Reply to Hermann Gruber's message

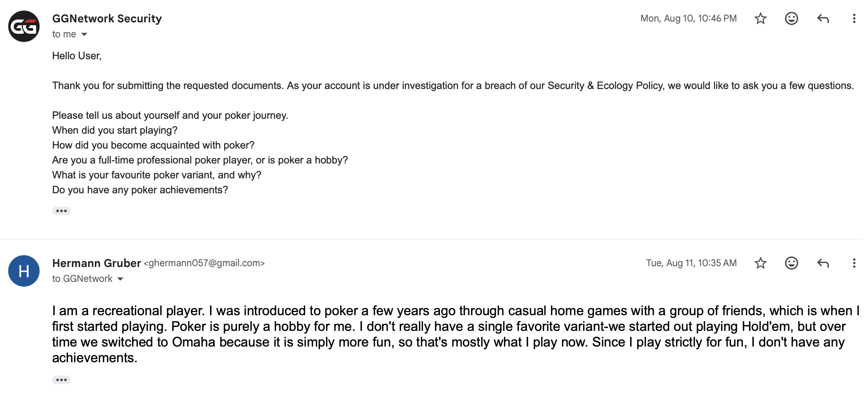click(x=823, y=263)
